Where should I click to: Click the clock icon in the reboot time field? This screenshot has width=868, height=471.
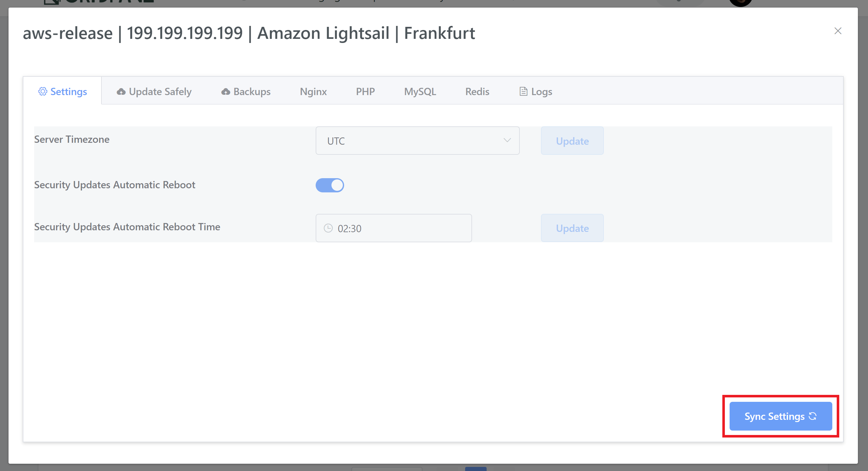point(328,228)
